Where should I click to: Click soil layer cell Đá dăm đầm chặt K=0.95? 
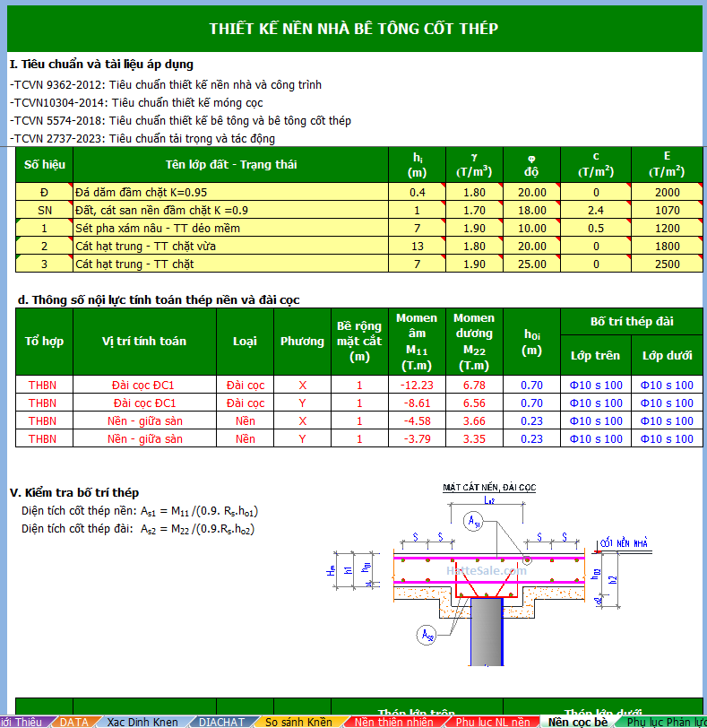(230, 192)
